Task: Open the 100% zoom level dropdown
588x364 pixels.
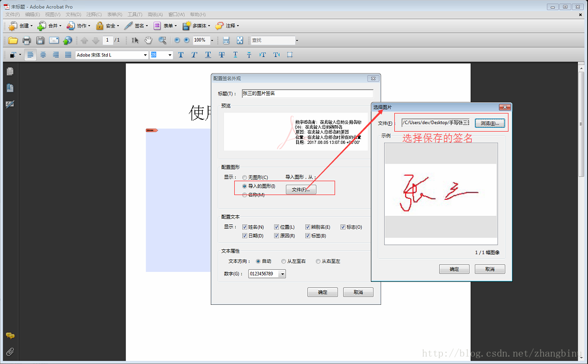Action: point(212,41)
